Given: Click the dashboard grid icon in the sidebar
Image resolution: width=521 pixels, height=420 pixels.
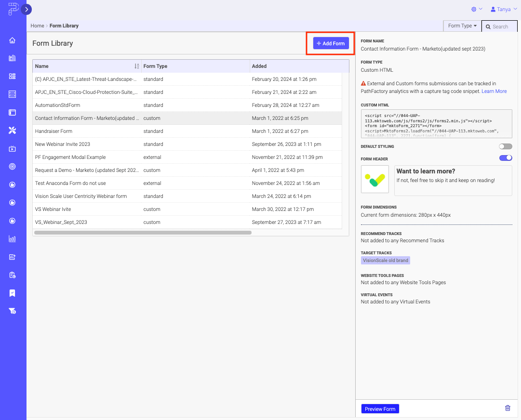Looking at the screenshot, I should [13, 77].
